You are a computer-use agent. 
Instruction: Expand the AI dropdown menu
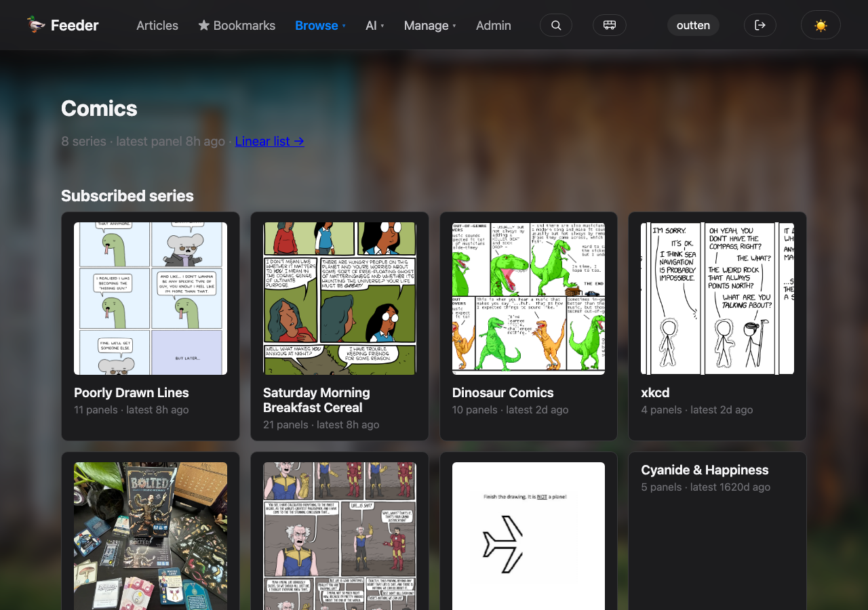(x=374, y=25)
